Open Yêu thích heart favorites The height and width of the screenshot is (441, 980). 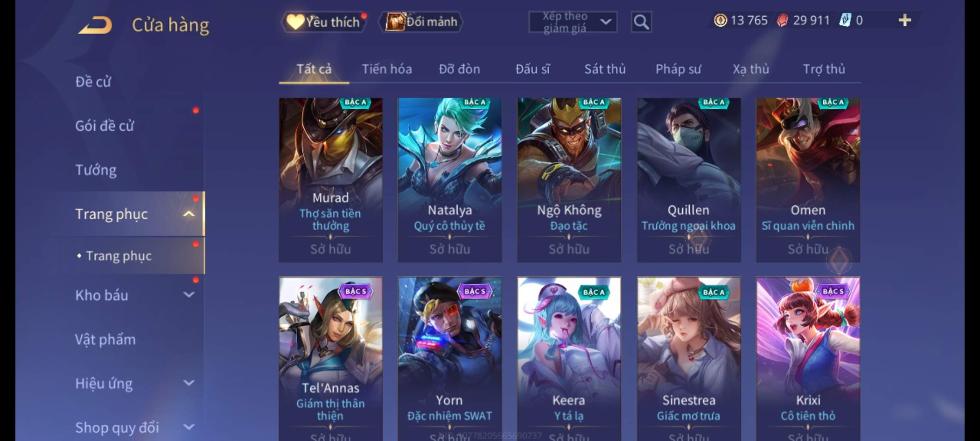pos(323,22)
